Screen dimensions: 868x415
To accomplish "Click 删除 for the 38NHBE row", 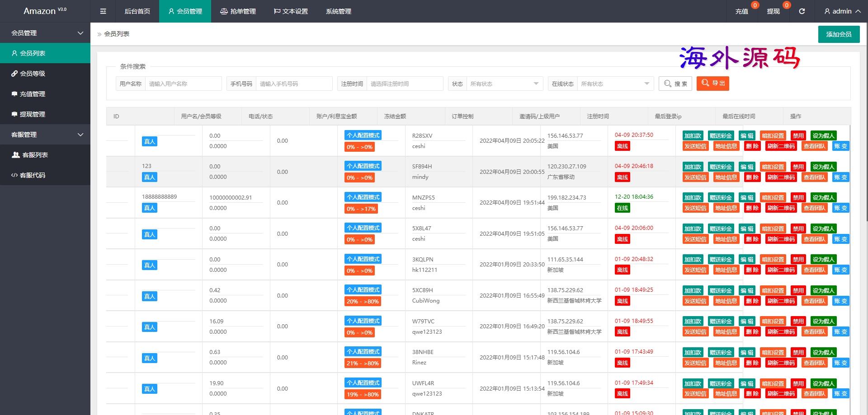I will [752, 363].
